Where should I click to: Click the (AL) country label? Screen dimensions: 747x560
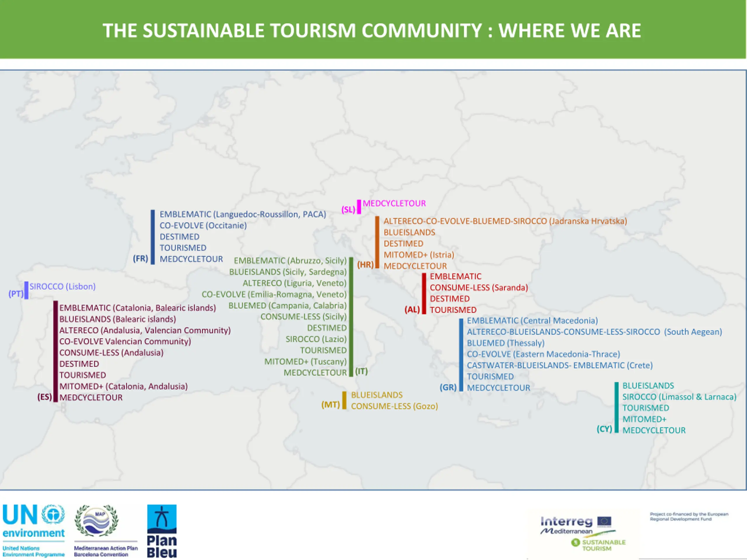tap(412, 309)
